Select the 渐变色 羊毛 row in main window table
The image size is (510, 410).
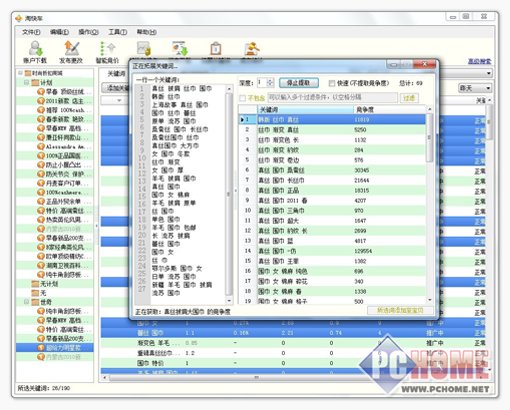click(x=293, y=343)
